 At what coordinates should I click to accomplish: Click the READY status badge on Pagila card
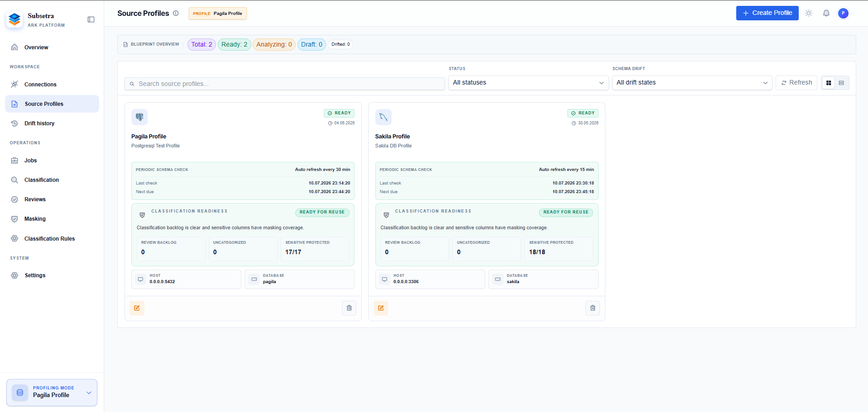[339, 113]
